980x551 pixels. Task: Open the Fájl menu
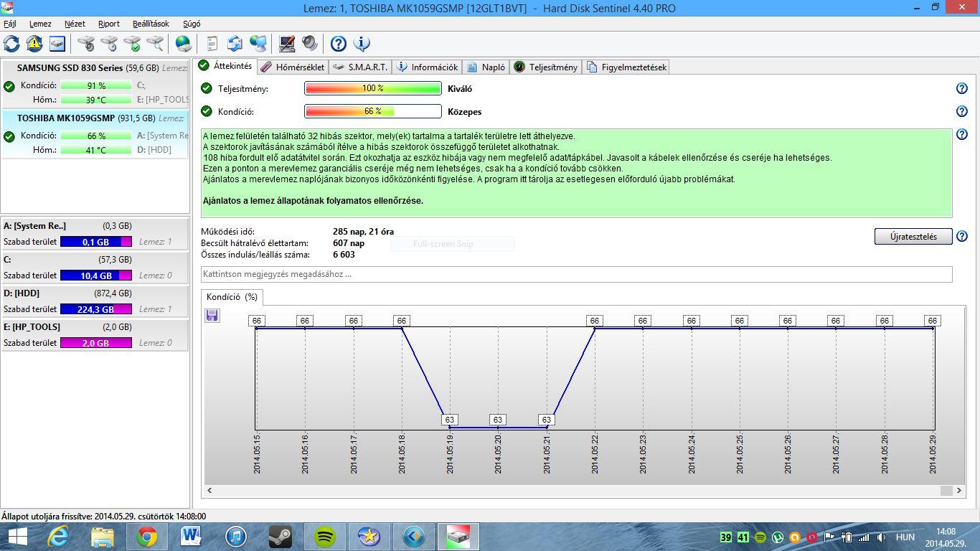coord(10,24)
